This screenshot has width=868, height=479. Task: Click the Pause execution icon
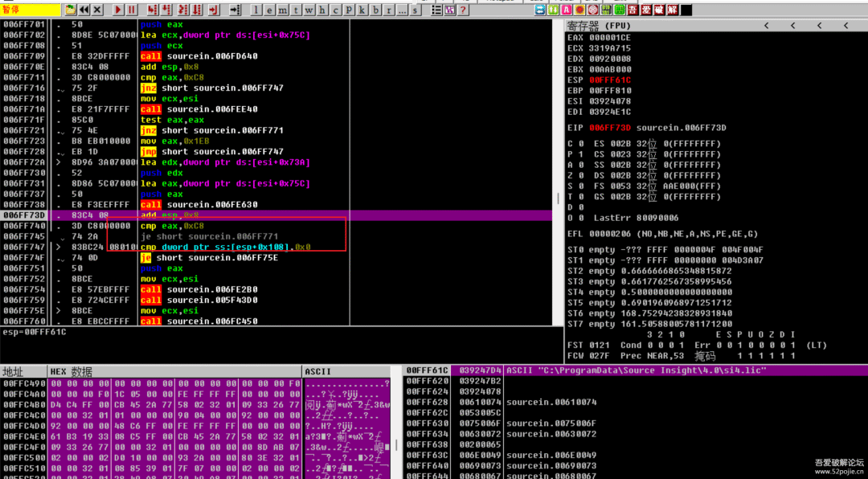(x=132, y=10)
